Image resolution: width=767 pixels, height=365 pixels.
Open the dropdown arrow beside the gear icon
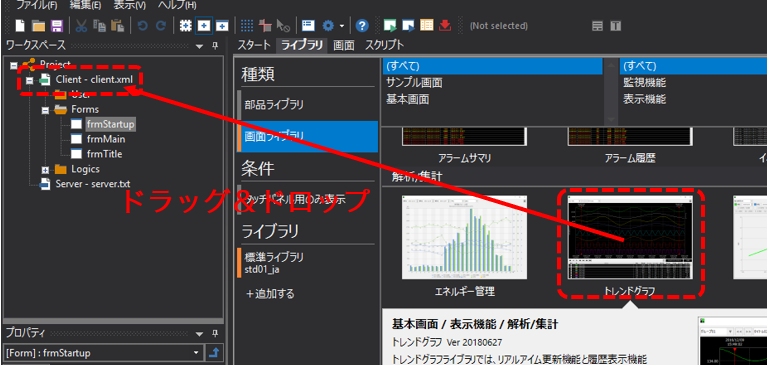click(x=341, y=26)
